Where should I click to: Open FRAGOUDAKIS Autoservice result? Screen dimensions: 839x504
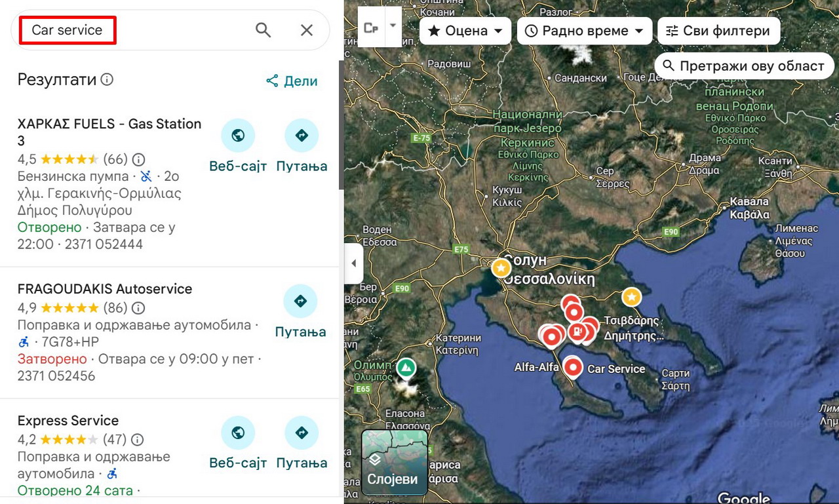click(x=105, y=289)
